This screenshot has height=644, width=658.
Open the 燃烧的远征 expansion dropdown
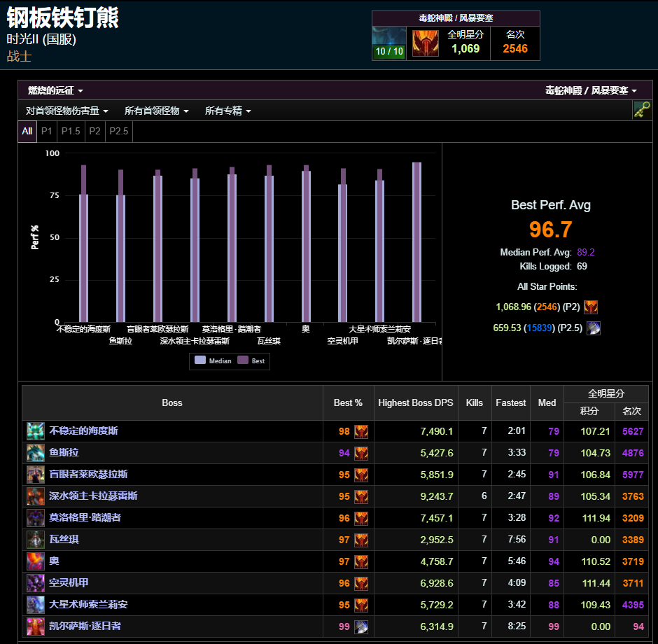(55, 90)
